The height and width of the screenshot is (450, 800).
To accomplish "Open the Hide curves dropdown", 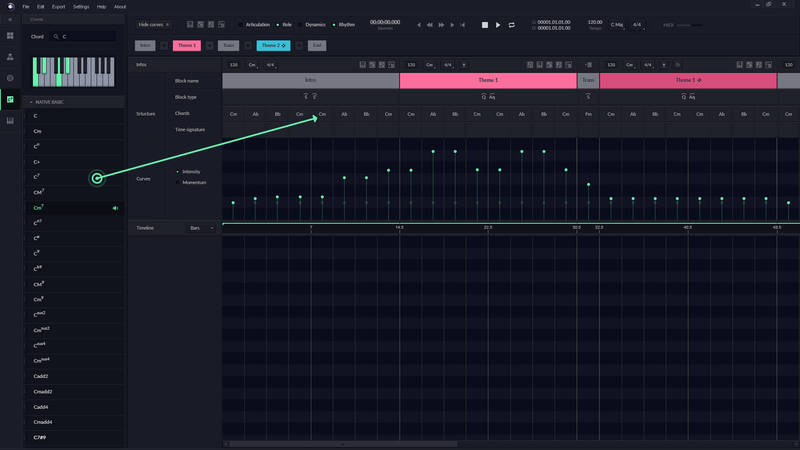I will 153,25.
